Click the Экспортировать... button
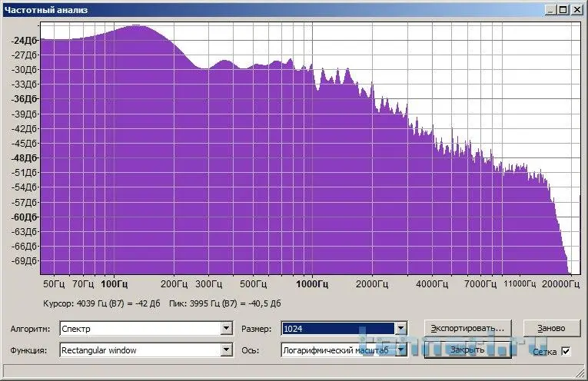 tap(467, 328)
